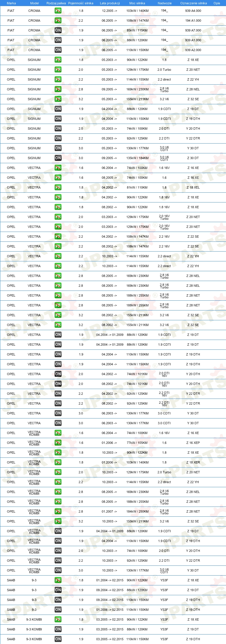This screenshot has height=644, width=226.
Task: Click the Rodzaj paliwa column header
Action: pos(56,3)
